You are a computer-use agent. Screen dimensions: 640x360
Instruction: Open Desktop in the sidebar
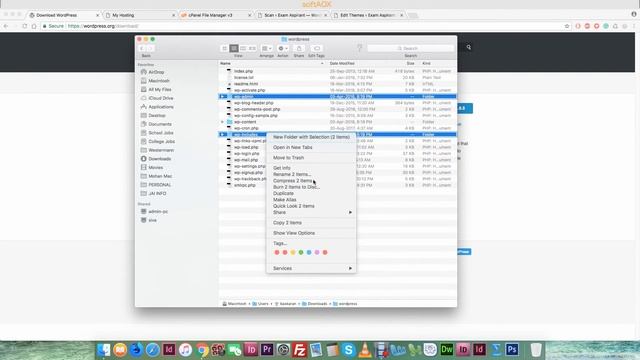(157, 116)
